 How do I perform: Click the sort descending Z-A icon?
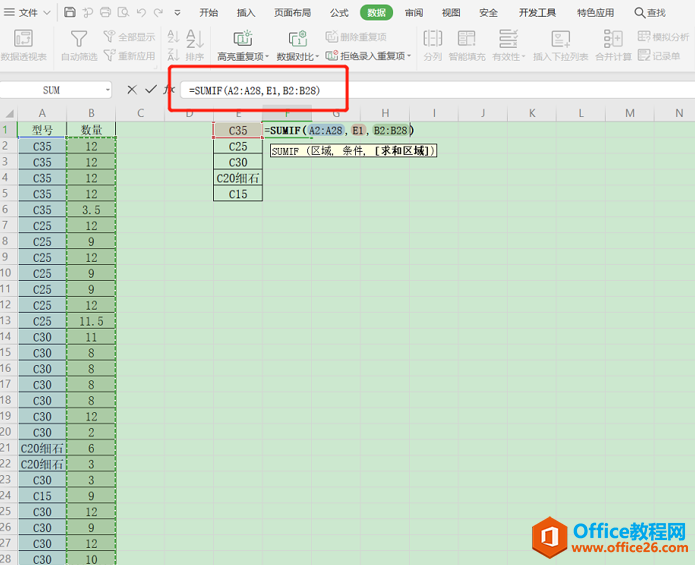coord(173,55)
